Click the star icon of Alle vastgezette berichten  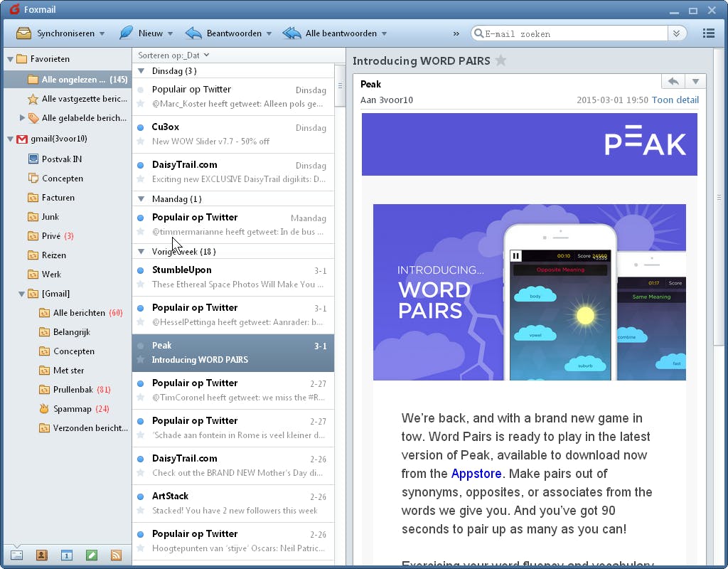pos(33,99)
